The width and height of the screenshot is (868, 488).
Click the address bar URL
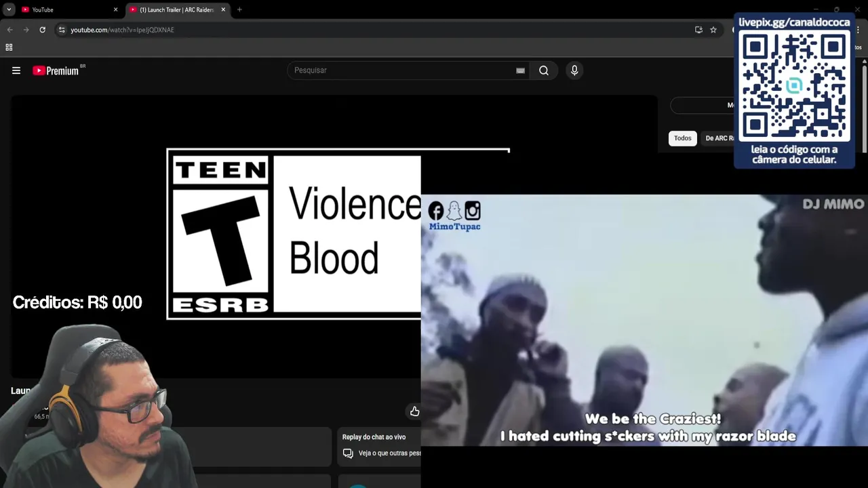coord(122,30)
